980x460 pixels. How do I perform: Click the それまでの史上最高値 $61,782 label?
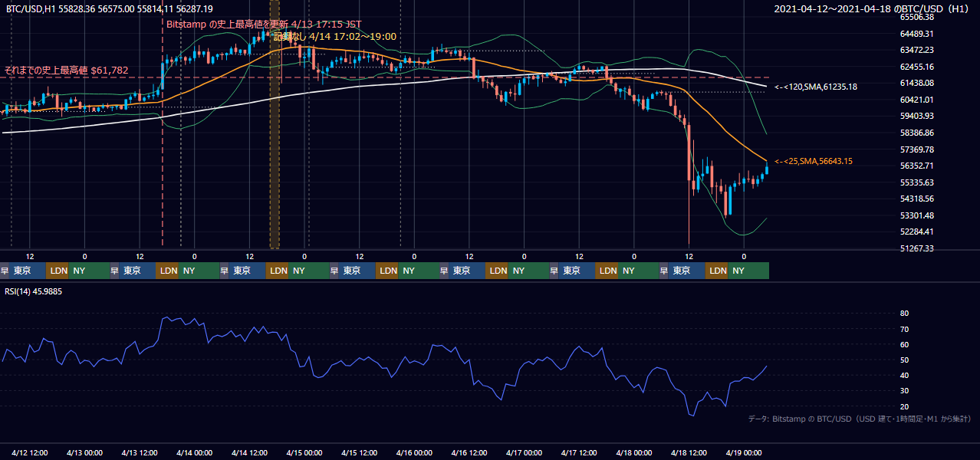[x=66, y=70]
